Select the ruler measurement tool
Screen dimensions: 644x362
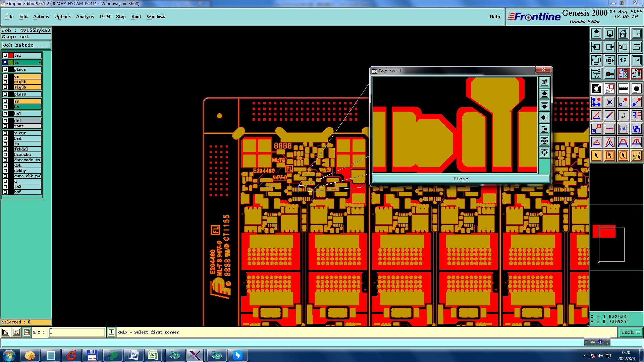click(623, 88)
